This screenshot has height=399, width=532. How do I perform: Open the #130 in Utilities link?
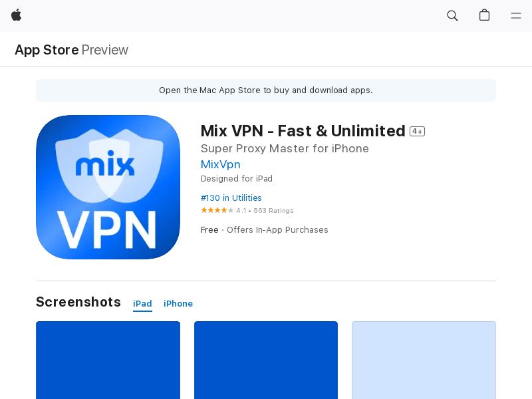click(x=231, y=198)
